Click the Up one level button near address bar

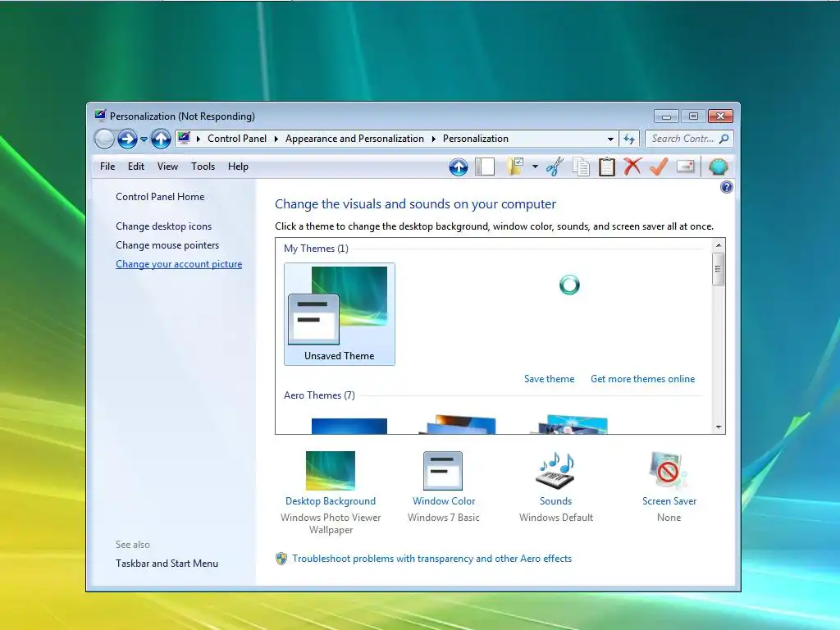click(161, 139)
